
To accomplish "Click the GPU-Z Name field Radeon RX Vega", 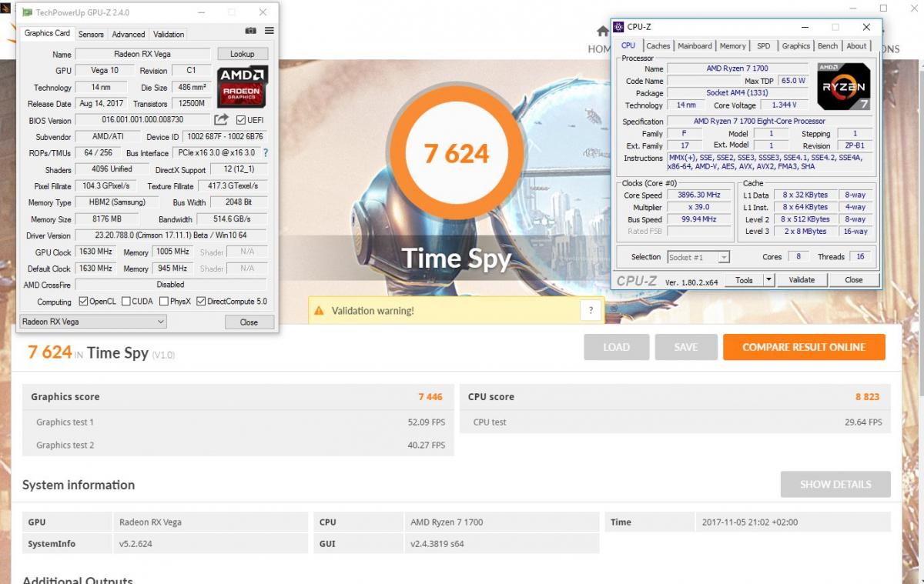I will pos(142,55).
